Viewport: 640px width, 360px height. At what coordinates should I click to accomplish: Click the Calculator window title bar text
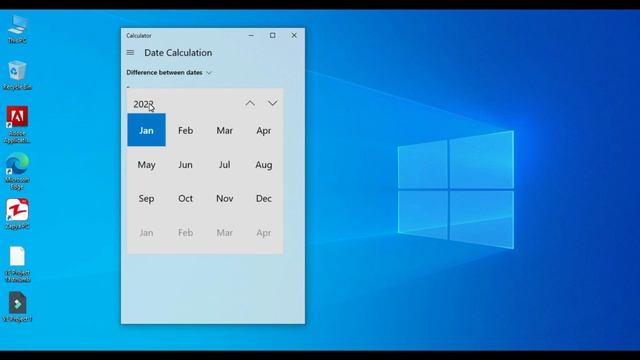pyautogui.click(x=139, y=36)
